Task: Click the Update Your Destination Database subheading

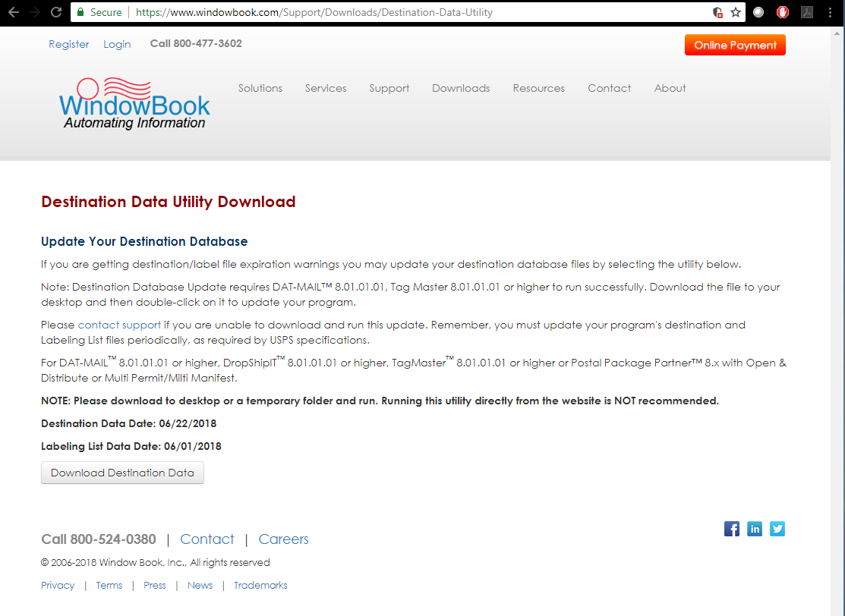Action: coord(144,242)
